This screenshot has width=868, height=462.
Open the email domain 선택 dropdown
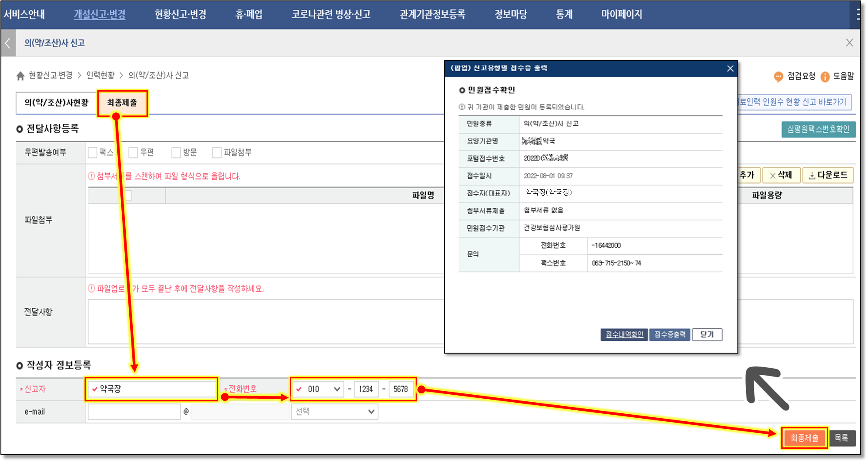pos(334,412)
